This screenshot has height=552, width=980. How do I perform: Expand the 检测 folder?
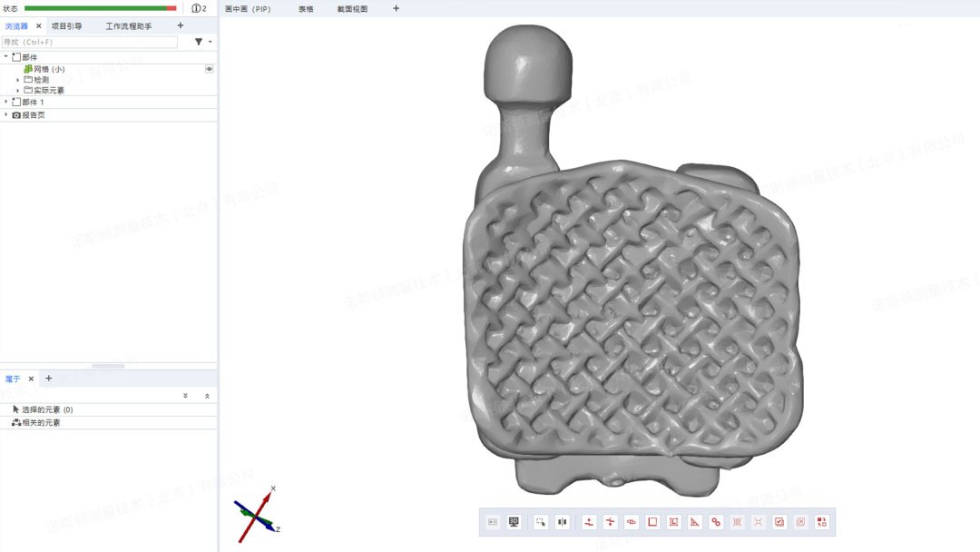[x=17, y=80]
